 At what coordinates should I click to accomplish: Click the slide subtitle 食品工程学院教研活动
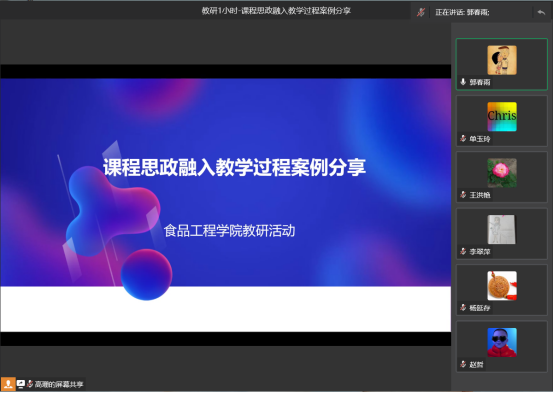pyautogui.click(x=230, y=231)
